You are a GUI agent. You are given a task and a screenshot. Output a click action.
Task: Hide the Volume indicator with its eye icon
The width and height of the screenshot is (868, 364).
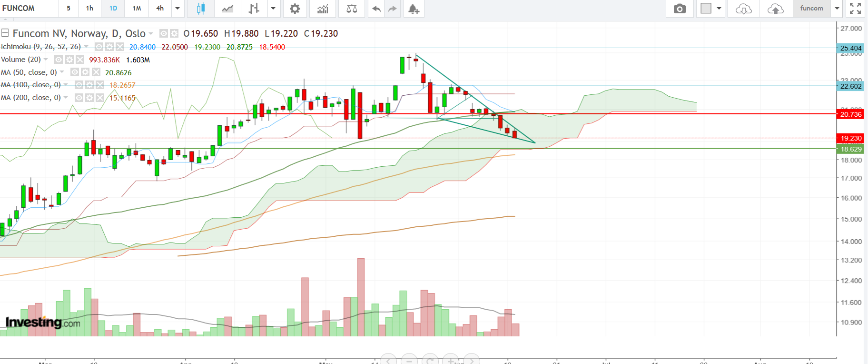click(59, 60)
